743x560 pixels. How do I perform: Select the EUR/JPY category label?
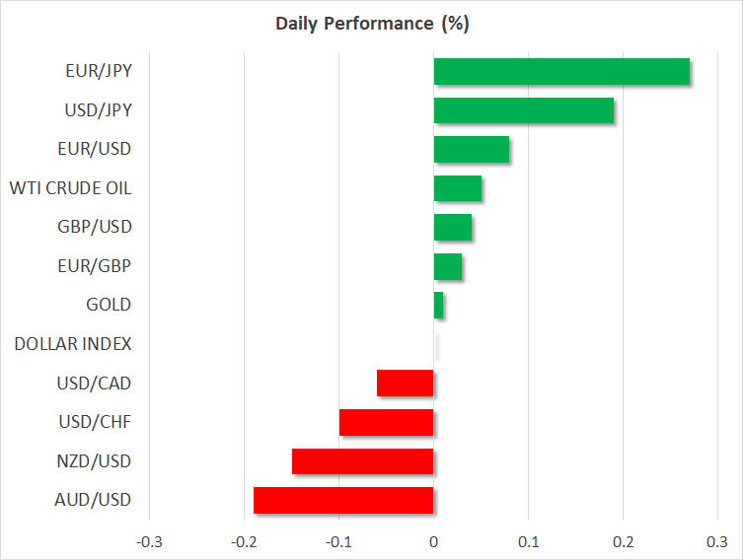(99, 72)
